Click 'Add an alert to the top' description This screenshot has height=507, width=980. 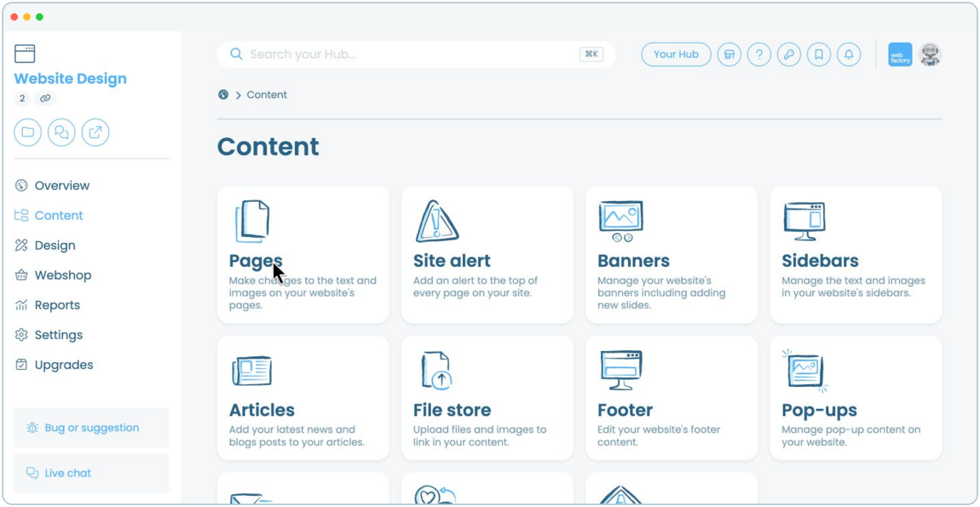point(475,286)
